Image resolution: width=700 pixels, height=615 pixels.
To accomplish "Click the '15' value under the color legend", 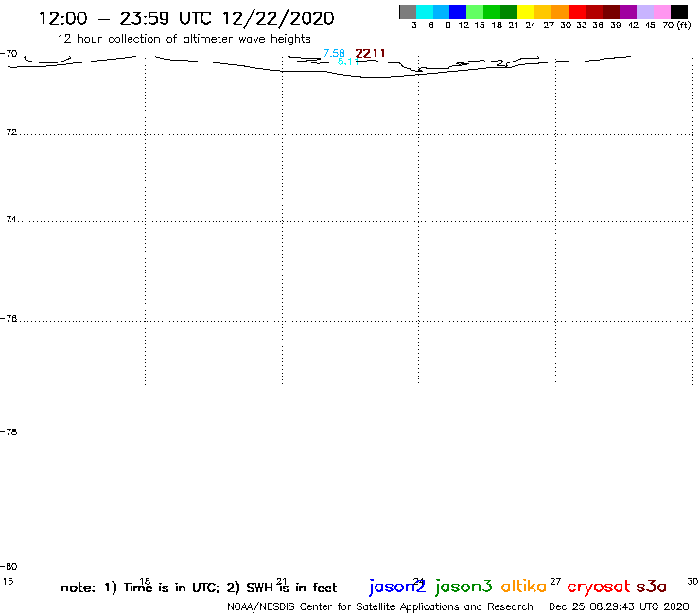I will [x=480, y=26].
